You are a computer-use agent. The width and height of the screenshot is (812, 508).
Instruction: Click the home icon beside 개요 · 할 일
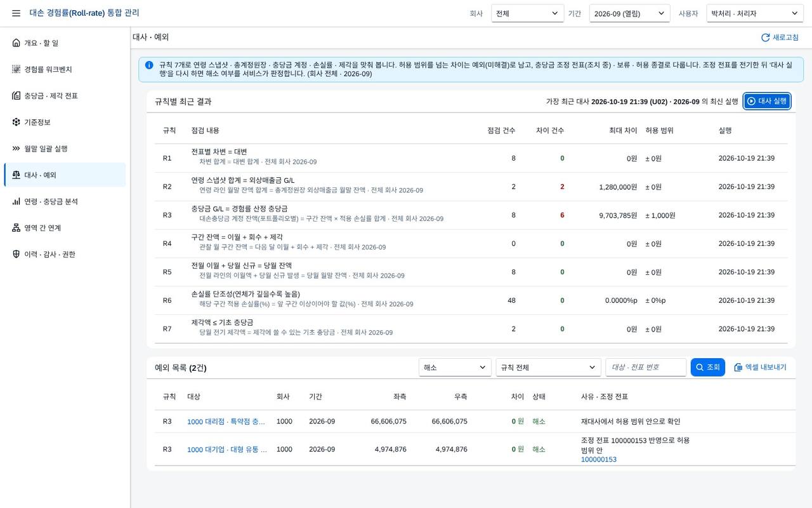click(16, 43)
